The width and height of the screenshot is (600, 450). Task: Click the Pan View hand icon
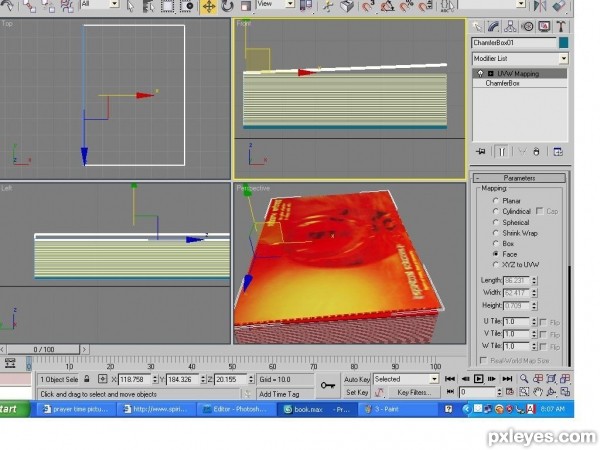coord(538,392)
